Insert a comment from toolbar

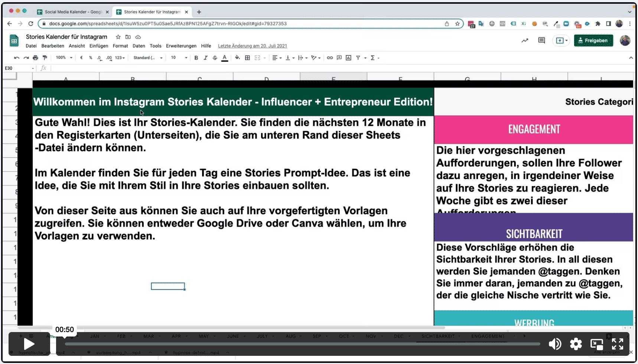(339, 58)
